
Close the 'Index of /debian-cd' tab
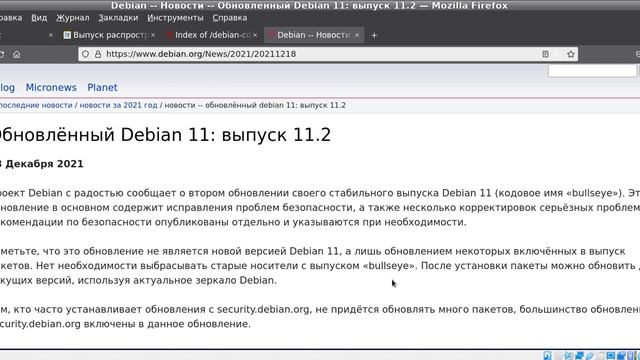255,36
